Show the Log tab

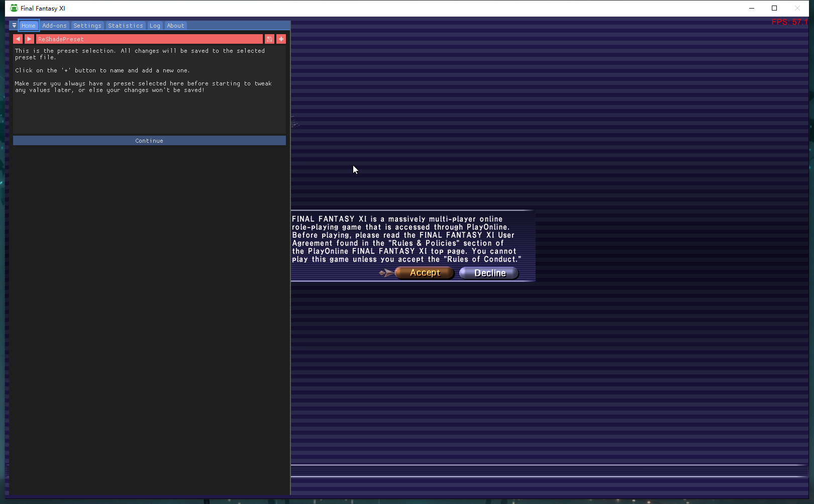coord(155,26)
